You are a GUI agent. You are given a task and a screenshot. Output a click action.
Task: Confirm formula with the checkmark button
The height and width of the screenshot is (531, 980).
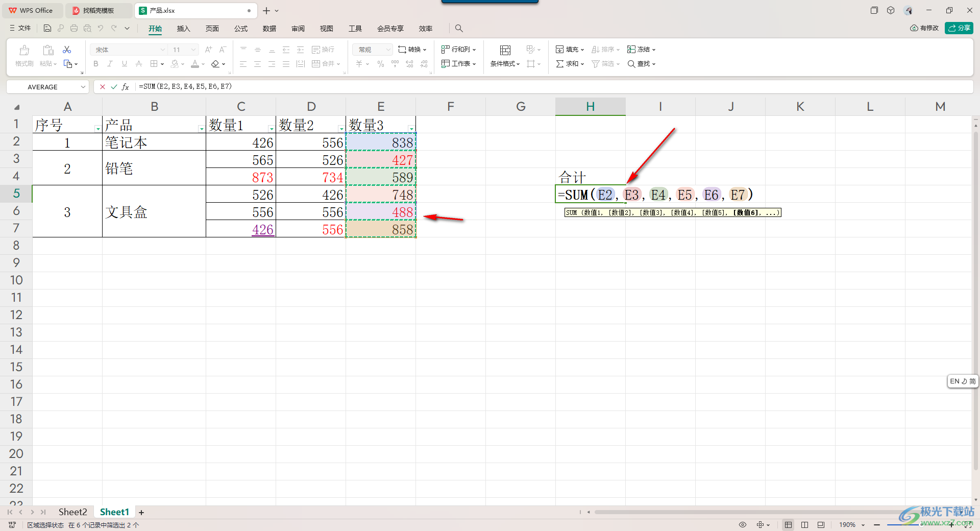click(x=114, y=87)
